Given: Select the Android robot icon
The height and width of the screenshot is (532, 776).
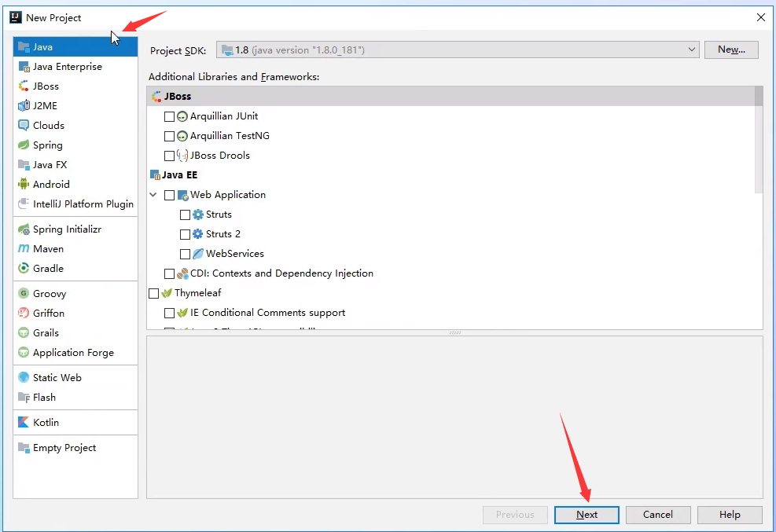Looking at the screenshot, I should coord(24,185).
